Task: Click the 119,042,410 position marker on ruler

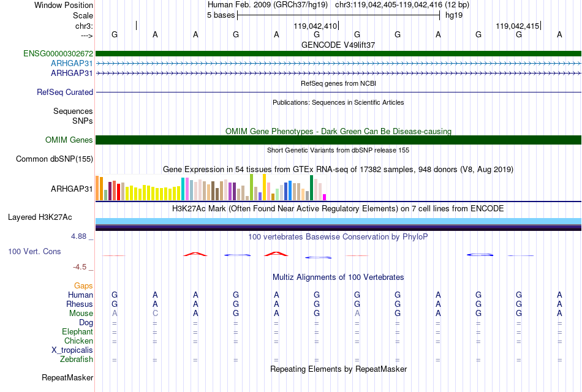Action: [316, 26]
